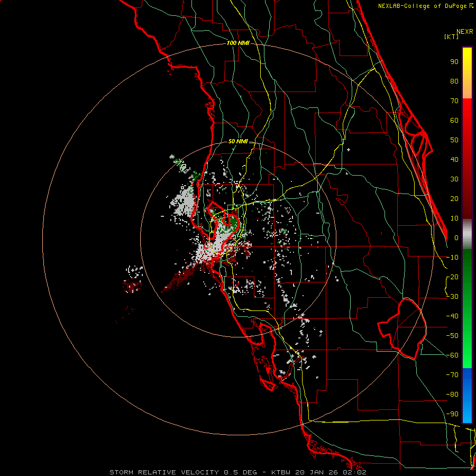
Task: Select the positive 90 value on the velocity scale
Action: (x=454, y=62)
